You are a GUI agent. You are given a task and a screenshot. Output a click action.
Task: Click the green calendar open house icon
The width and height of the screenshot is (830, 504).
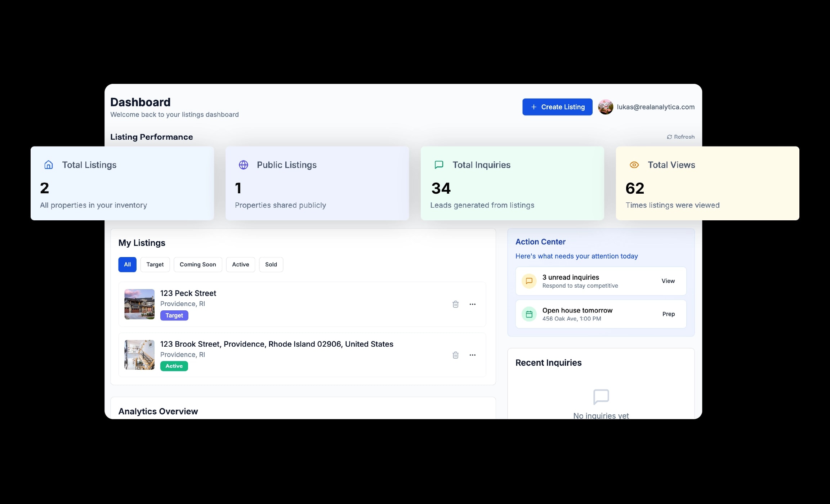tap(529, 314)
